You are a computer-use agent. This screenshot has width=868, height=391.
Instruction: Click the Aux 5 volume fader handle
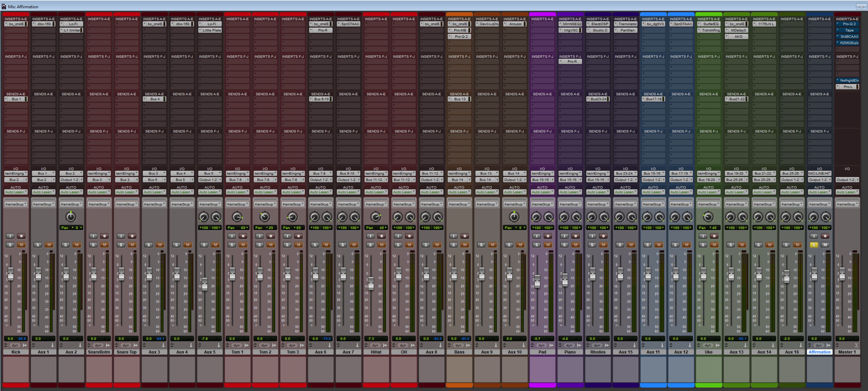click(x=204, y=284)
